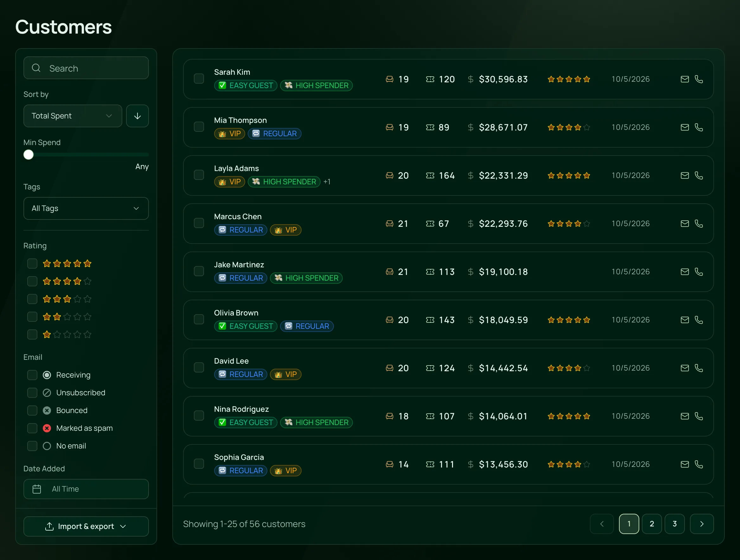
Task: Call Layla Adams using phone icon
Action: pos(699,175)
